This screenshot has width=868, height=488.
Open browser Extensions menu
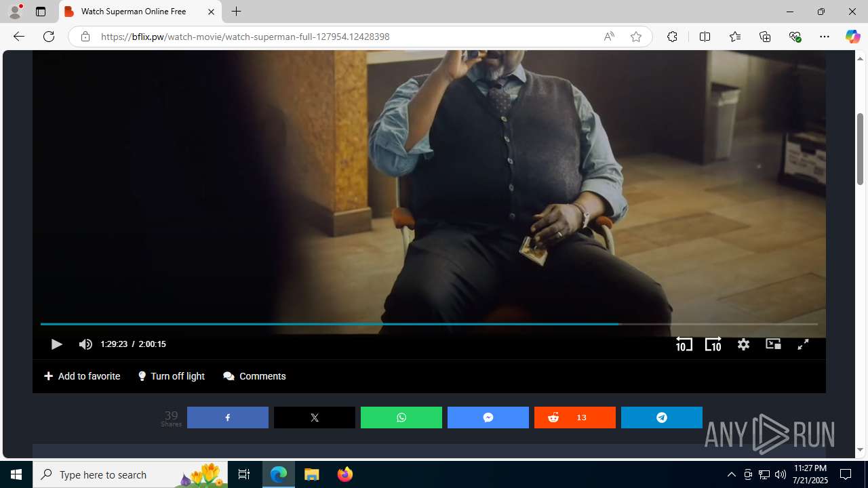pyautogui.click(x=672, y=37)
